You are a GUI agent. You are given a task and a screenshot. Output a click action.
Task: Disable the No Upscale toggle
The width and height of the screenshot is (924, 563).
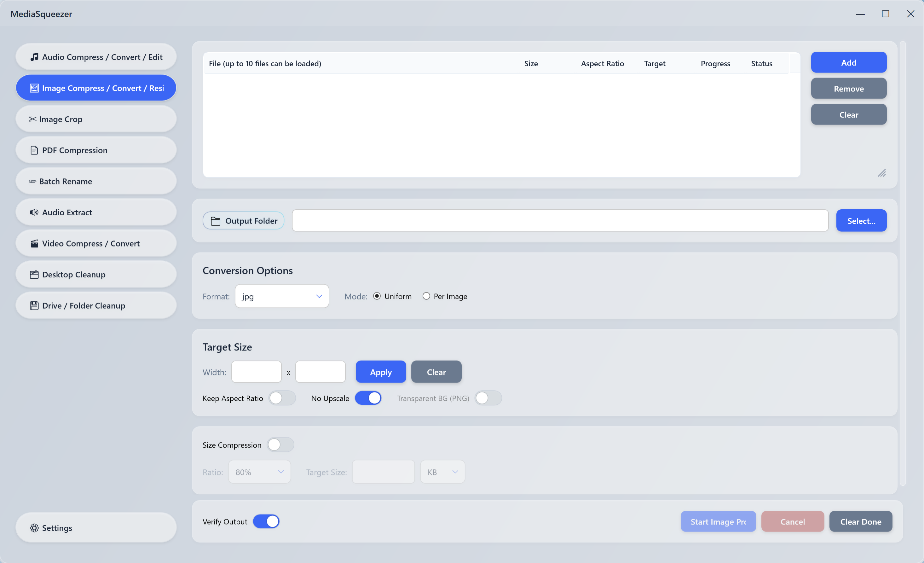(369, 398)
